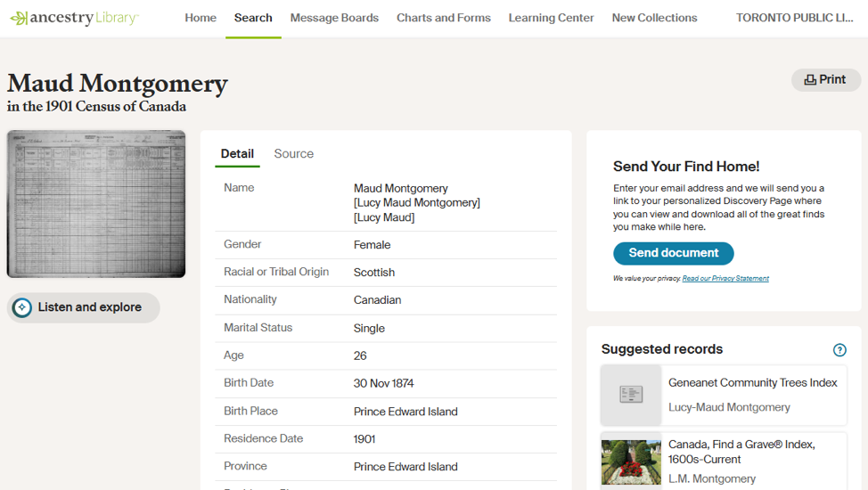Click Birth Place value Prince Edward Island
Screen dimensions: 868x490
[405, 412]
